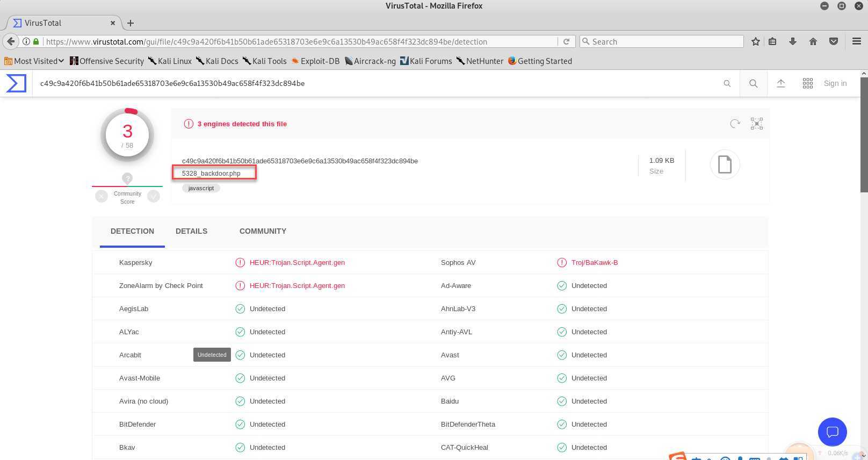Show site information icon in URL bar
The height and width of the screenshot is (460, 868).
26,41
